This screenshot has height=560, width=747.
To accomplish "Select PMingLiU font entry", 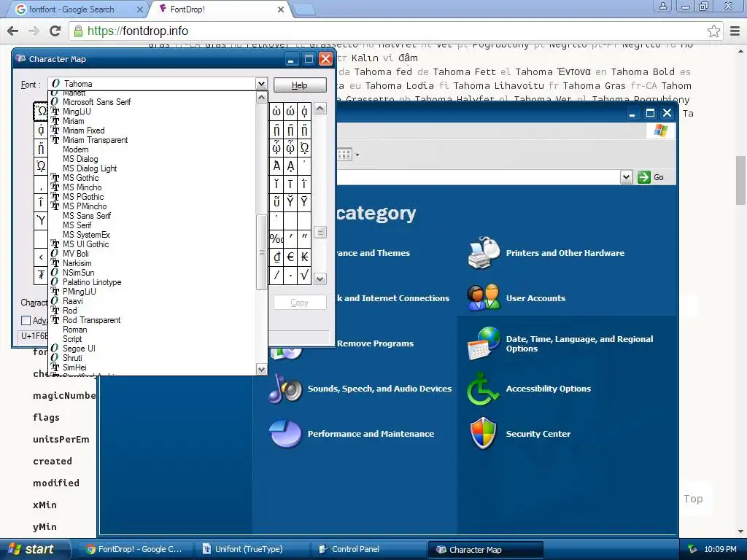I will click(x=79, y=292).
